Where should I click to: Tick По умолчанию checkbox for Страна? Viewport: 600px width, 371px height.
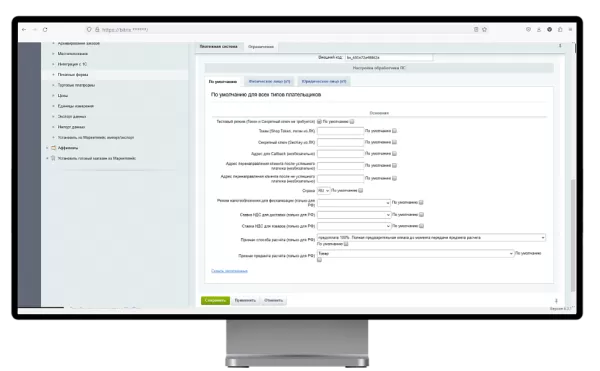point(360,190)
